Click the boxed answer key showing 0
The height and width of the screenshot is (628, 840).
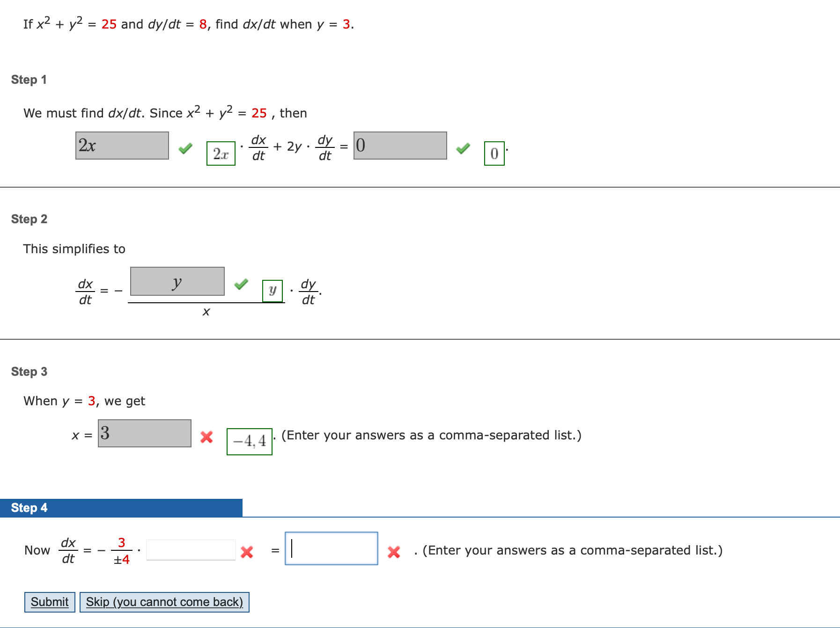pyautogui.click(x=494, y=153)
